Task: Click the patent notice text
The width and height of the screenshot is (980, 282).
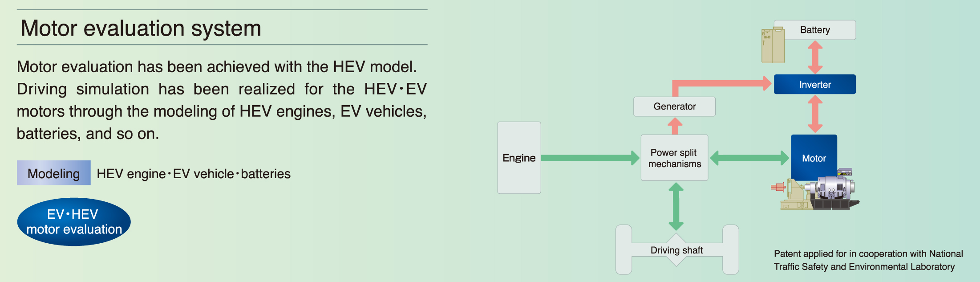Action: (868, 260)
